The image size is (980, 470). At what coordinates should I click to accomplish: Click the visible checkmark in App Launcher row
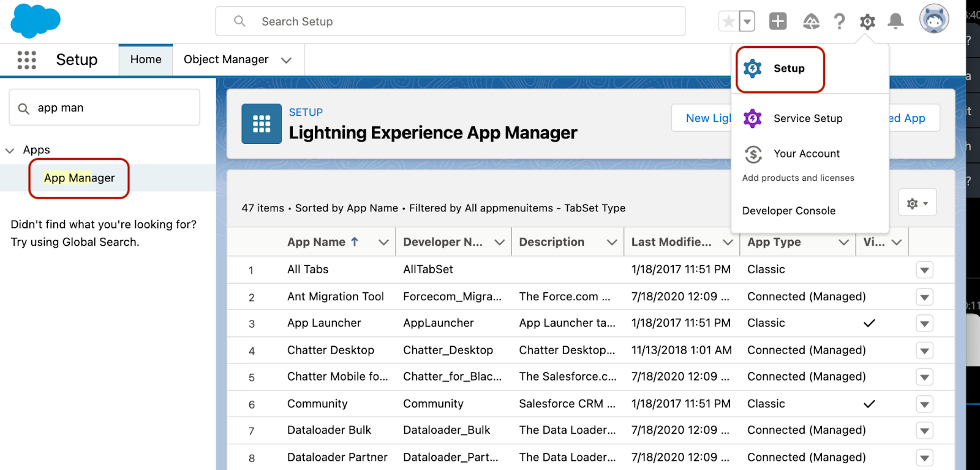[869, 323]
